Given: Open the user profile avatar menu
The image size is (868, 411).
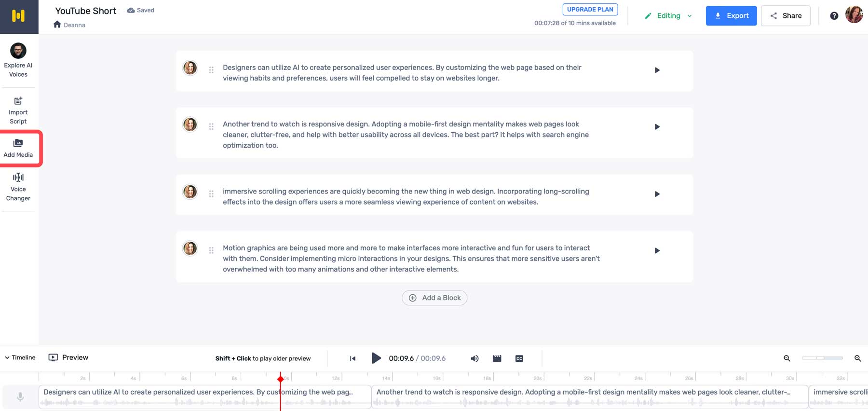Looking at the screenshot, I should pyautogui.click(x=854, y=15).
